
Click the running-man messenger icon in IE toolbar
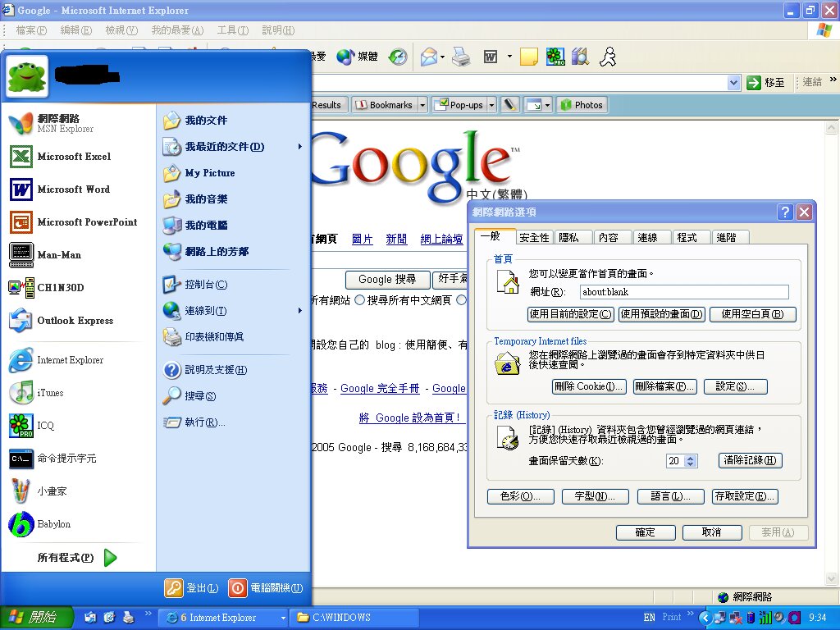[x=608, y=57]
